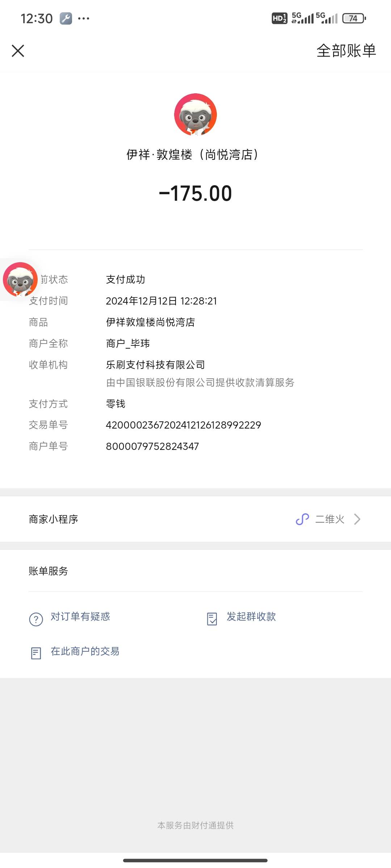Click the 二维火 mini program icon
Image resolution: width=391 pixels, height=868 pixels.
point(302,519)
